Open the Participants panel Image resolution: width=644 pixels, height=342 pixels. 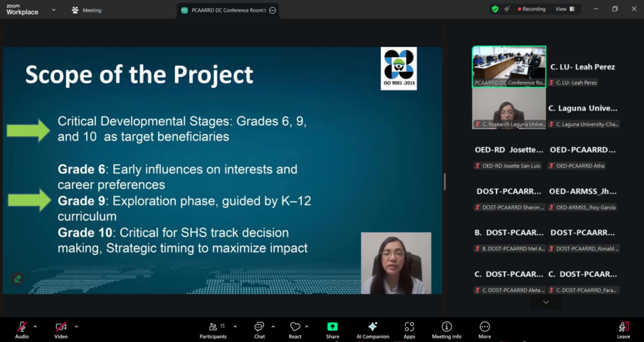pyautogui.click(x=212, y=330)
